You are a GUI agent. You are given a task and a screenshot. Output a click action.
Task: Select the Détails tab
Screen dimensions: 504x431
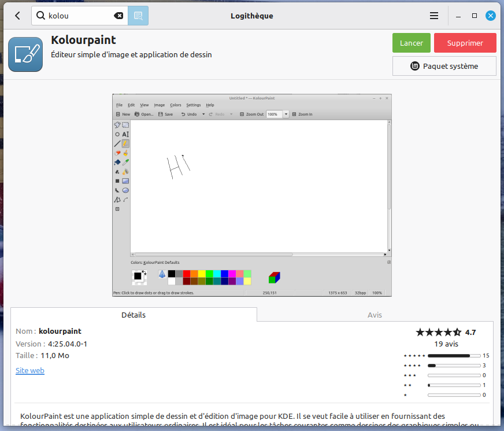(x=134, y=315)
